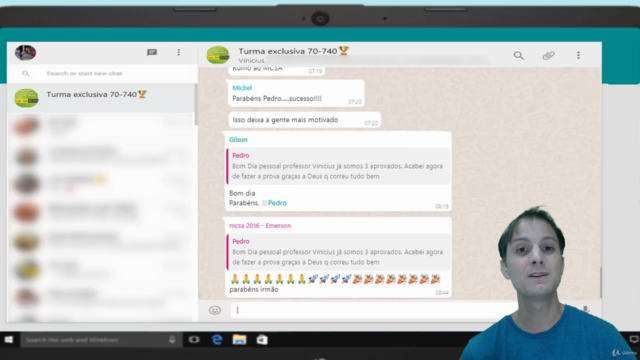Viewport: 640px width, 360px height.
Task: Open 'Turma exclusiva 70-740' chat in list
Action: coord(101,98)
